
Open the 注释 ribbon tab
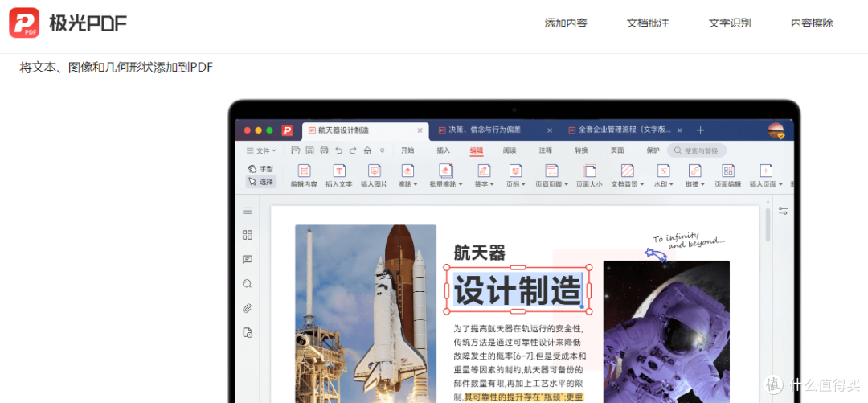[x=545, y=150]
